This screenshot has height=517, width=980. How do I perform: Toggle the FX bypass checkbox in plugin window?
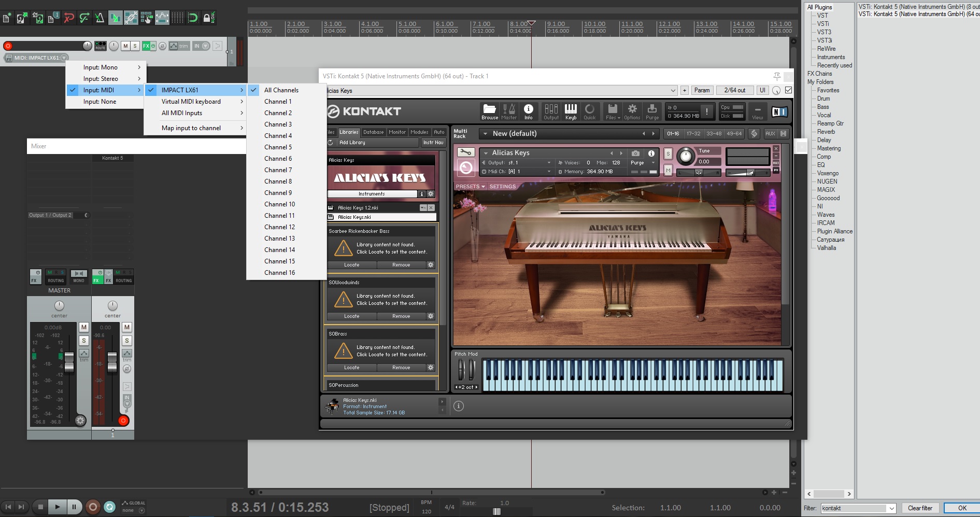pos(788,90)
